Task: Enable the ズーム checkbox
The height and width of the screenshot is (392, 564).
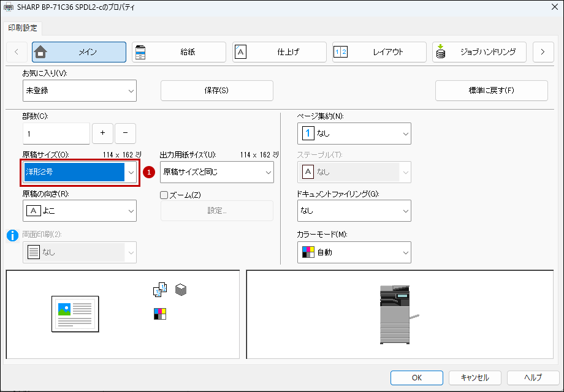Action: (164, 195)
